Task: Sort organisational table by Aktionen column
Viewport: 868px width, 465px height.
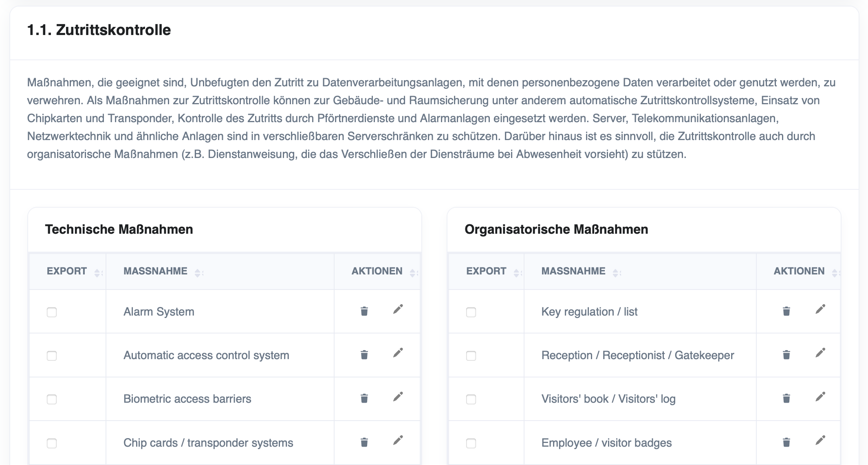Action: pyautogui.click(x=799, y=271)
